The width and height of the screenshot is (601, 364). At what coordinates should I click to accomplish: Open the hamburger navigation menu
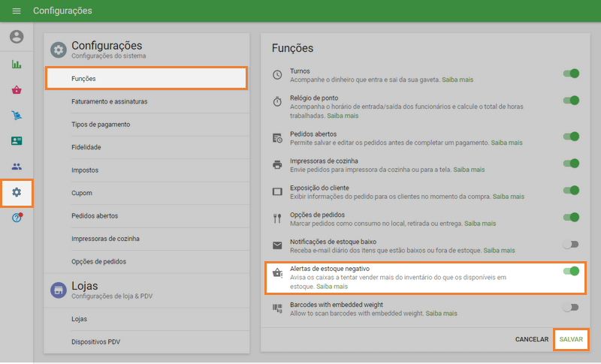(17, 11)
